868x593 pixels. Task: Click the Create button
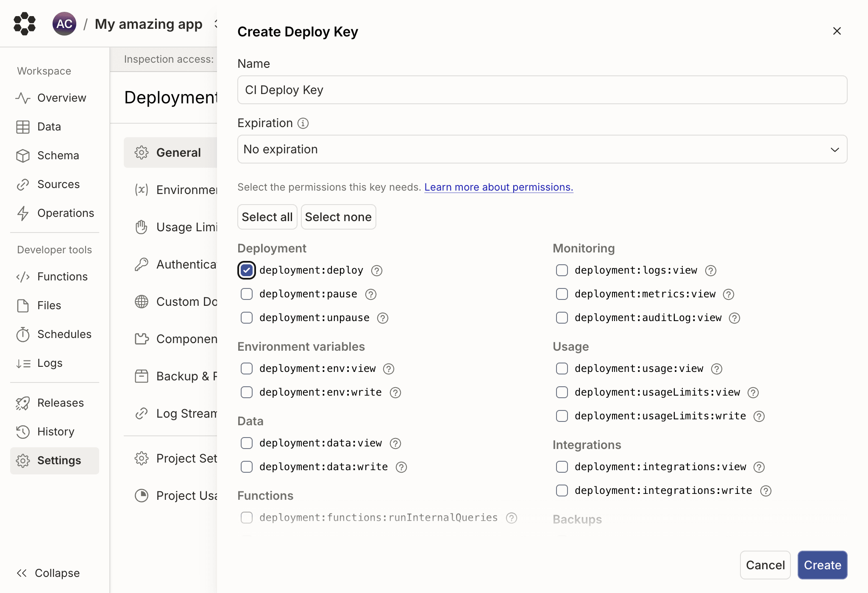tap(822, 565)
